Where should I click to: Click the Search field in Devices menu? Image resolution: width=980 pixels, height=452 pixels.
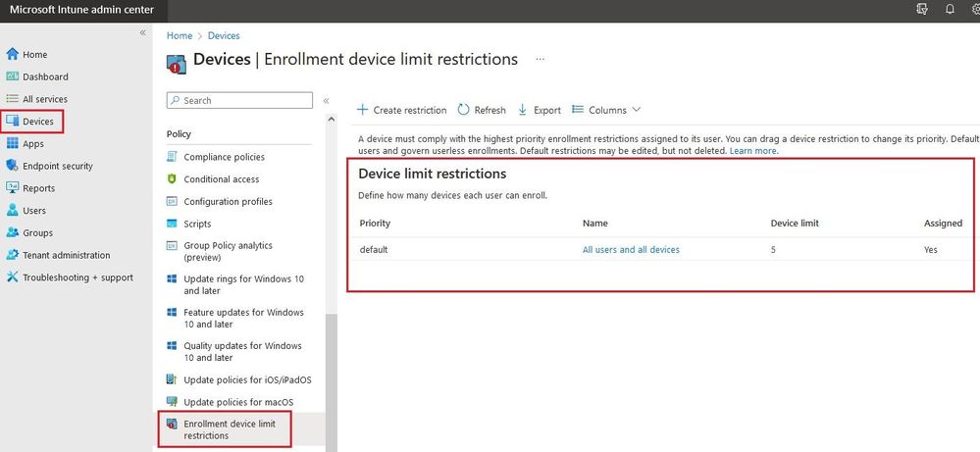click(239, 101)
